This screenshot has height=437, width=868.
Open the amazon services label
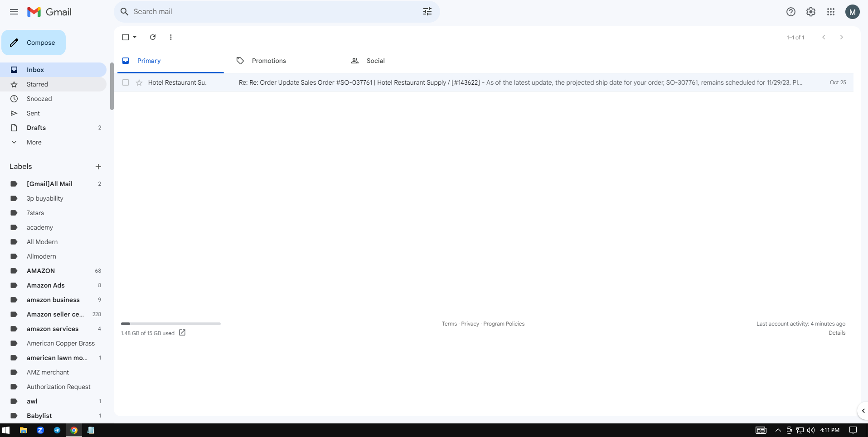(x=53, y=329)
